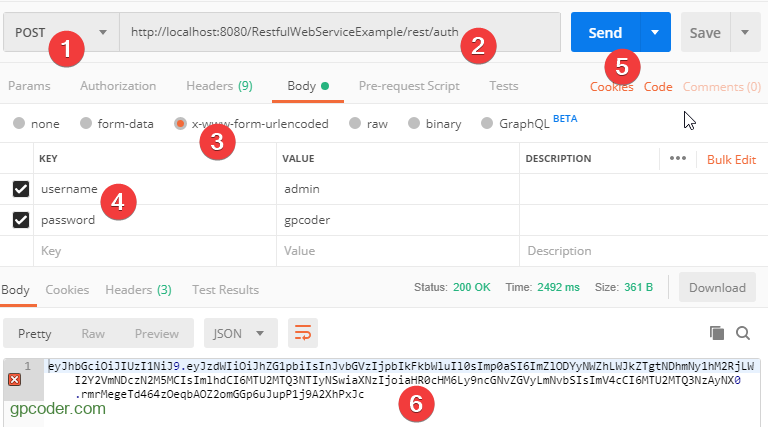Image resolution: width=768 pixels, height=427 pixels.
Task: Search the response with the magnifier icon
Action: tap(742, 332)
